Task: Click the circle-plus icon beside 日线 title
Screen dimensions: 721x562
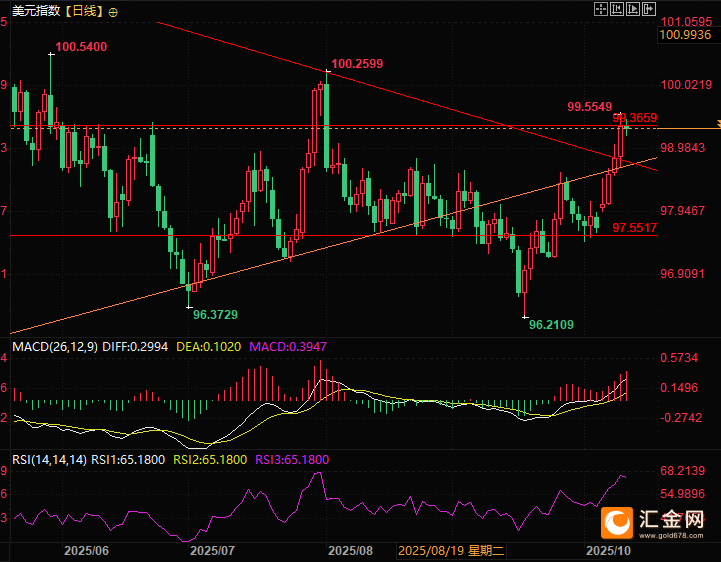Action: (x=113, y=12)
